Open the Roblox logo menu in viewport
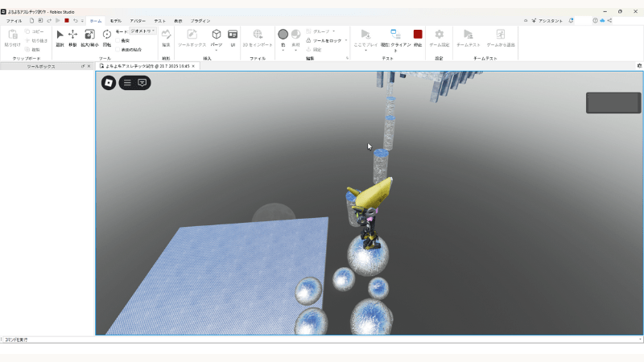644x362 pixels. (109, 83)
